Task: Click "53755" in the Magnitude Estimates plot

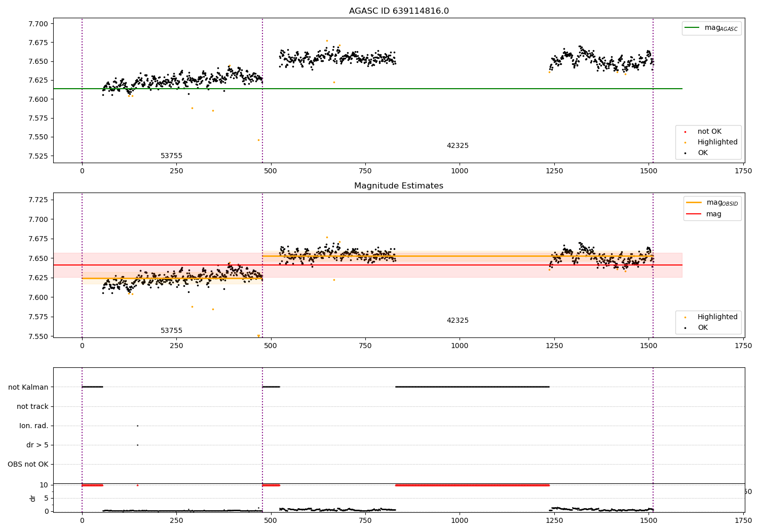Action: 171,331
